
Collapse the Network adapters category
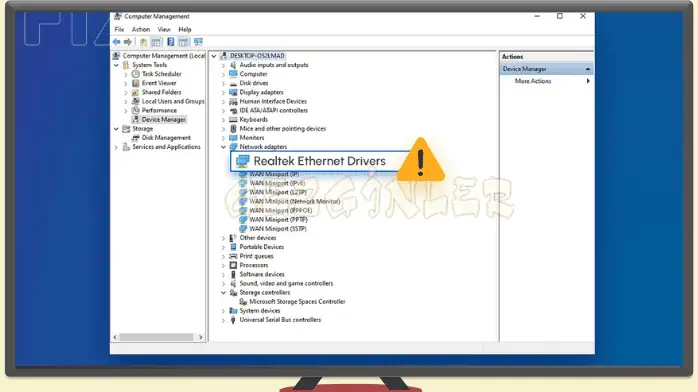pyautogui.click(x=223, y=147)
